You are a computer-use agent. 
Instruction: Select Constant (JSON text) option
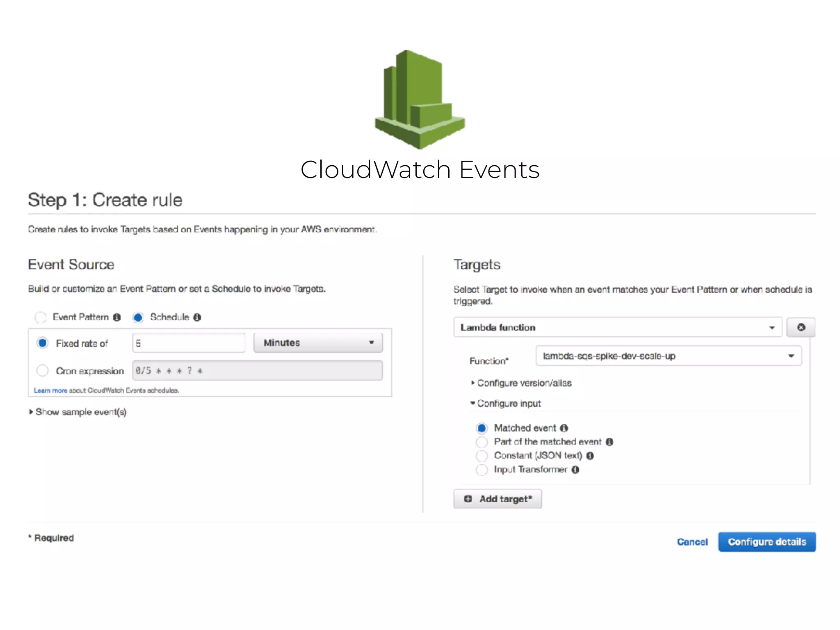pyautogui.click(x=482, y=456)
